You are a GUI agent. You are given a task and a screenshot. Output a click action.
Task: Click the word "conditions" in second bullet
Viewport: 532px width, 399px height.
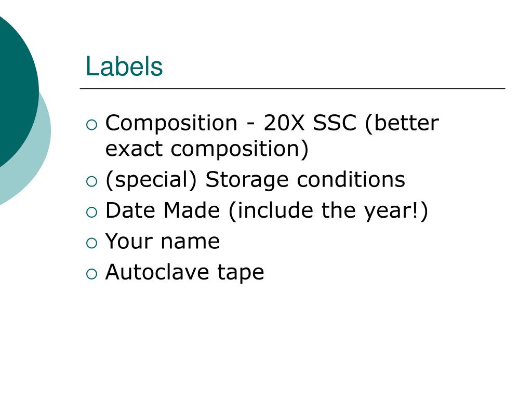pos(351,179)
